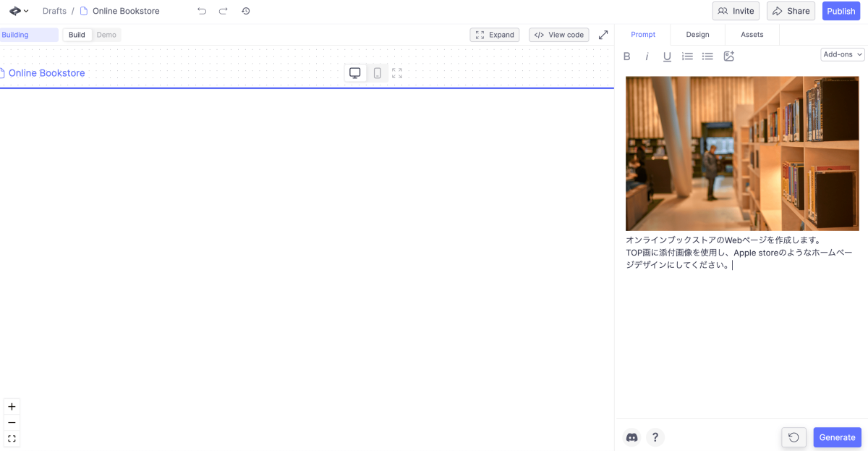868x451 pixels.
Task: Insert a numbered list in prompt
Action: (x=687, y=56)
